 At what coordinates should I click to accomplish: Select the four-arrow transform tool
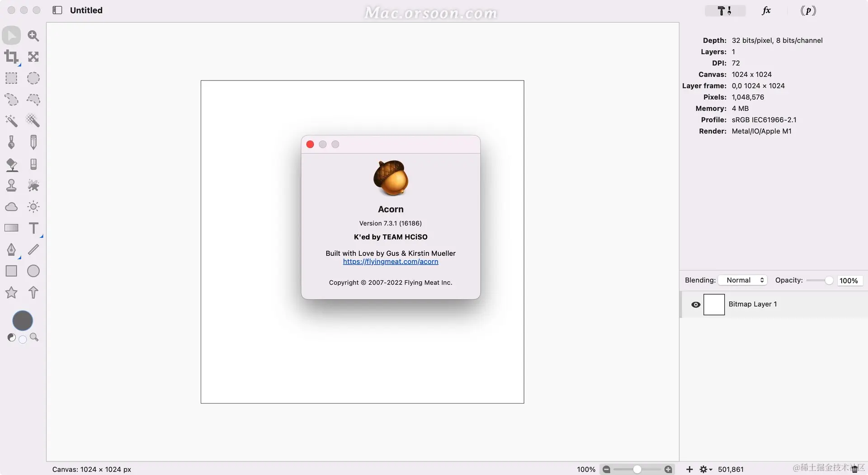(33, 57)
